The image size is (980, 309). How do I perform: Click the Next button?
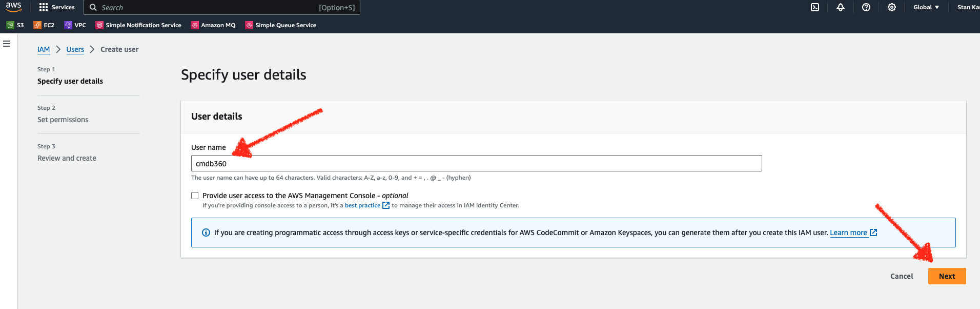[947, 276]
